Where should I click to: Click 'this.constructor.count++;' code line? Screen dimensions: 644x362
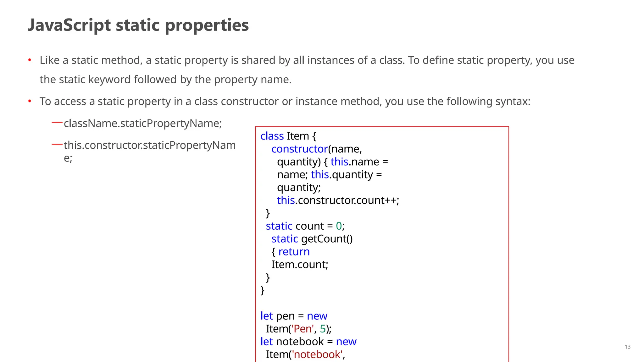coord(338,200)
